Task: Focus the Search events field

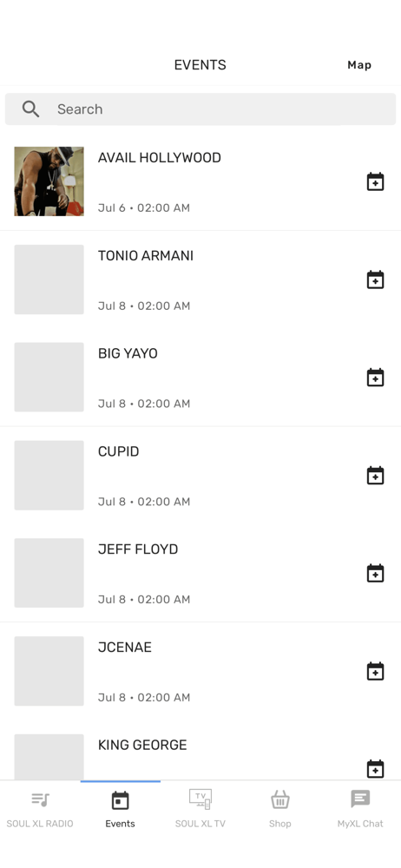Action: (x=200, y=109)
